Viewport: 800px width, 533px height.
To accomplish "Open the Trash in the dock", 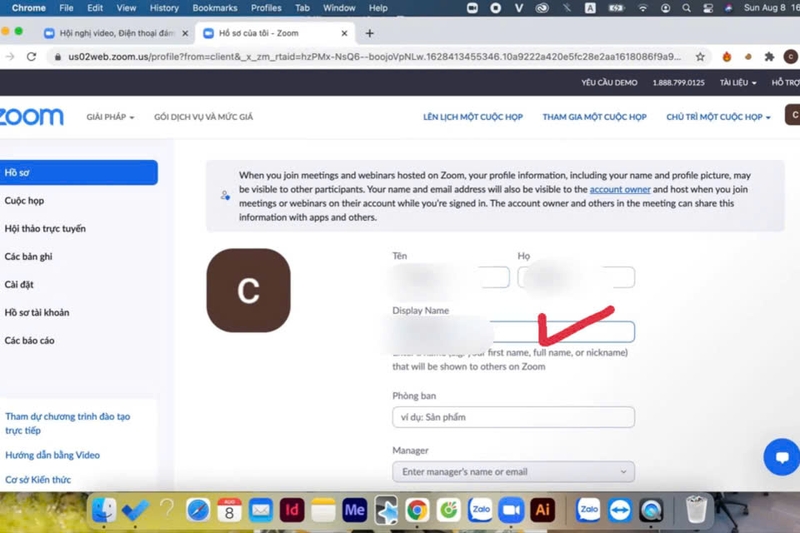I will tap(696, 510).
